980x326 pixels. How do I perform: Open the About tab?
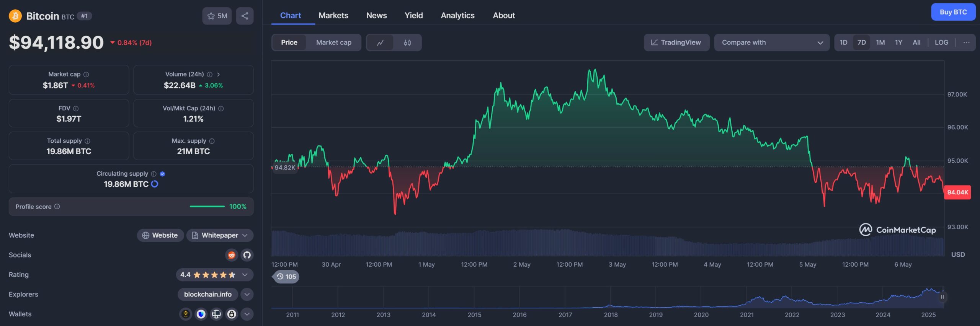pos(504,15)
